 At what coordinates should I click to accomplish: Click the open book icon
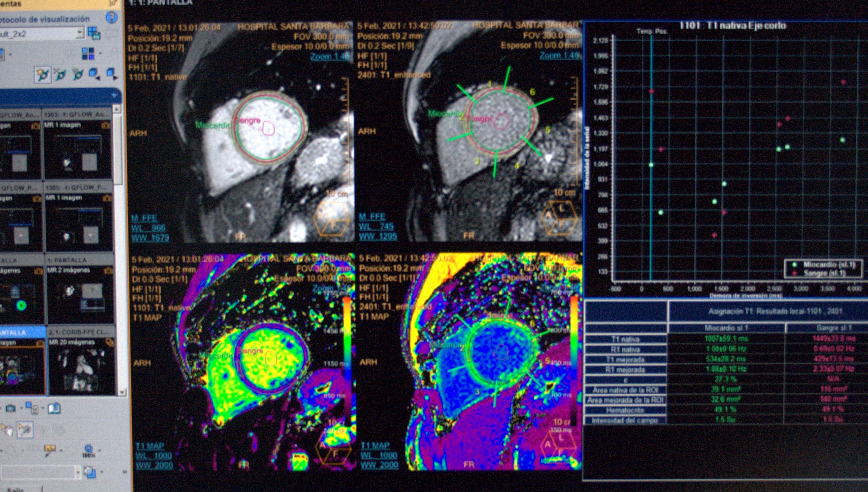pyautogui.click(x=54, y=408)
